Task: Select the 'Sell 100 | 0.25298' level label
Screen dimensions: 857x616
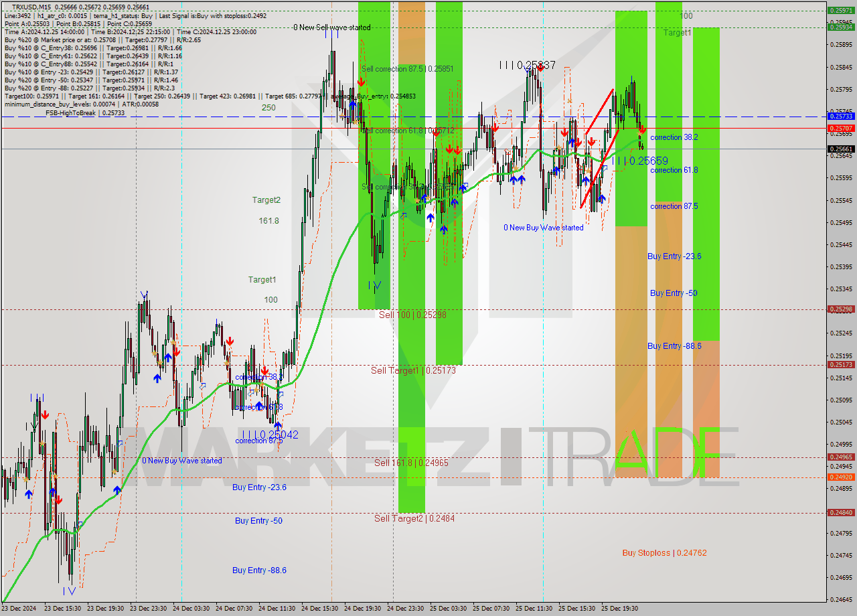Action: click(412, 315)
